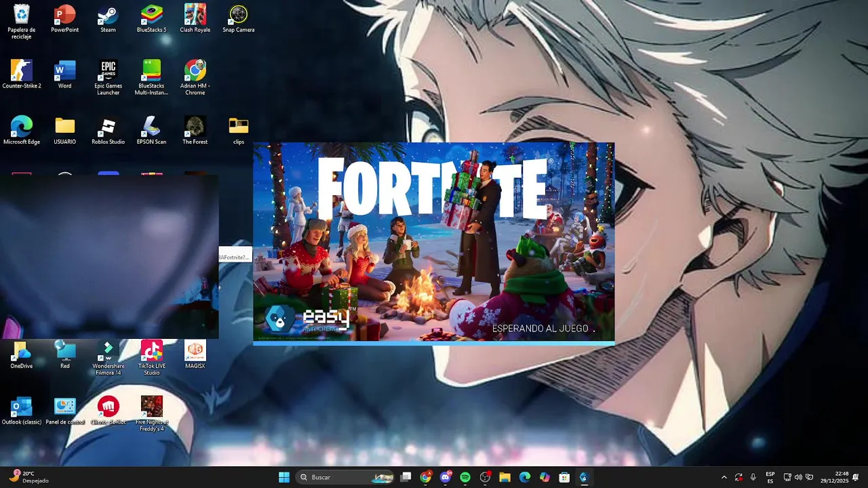The height and width of the screenshot is (488, 868).
Task: Switch to Chrome in the taskbar
Action: 425,477
